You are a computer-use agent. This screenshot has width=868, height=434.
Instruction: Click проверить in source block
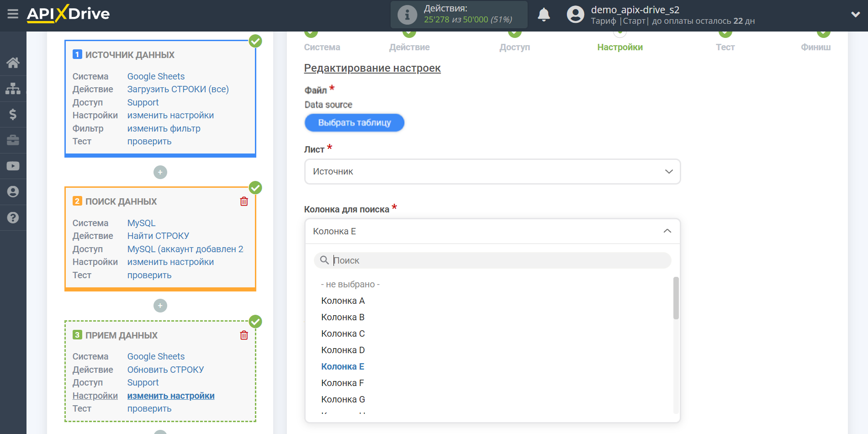click(x=149, y=141)
